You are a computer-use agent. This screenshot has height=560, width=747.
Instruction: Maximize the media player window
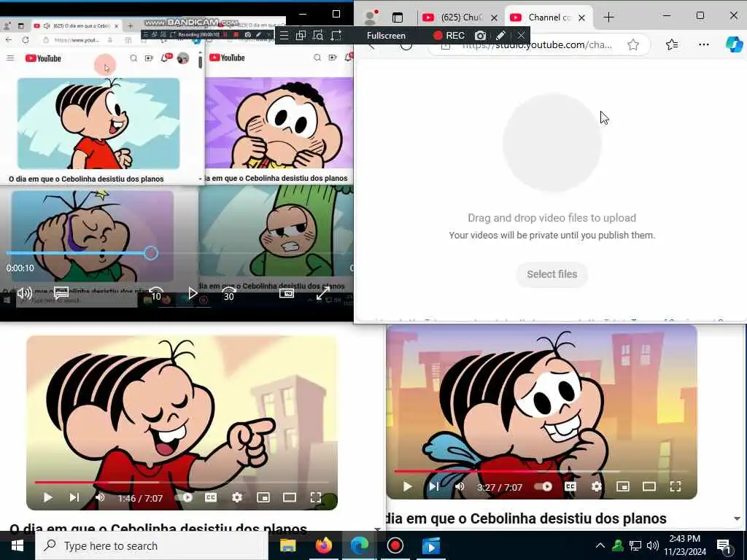336,14
